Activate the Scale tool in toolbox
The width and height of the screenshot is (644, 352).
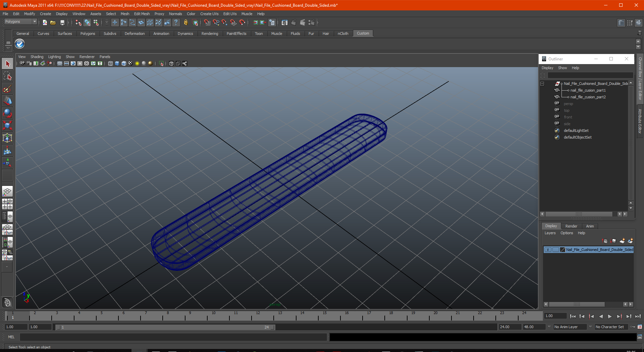coord(7,125)
